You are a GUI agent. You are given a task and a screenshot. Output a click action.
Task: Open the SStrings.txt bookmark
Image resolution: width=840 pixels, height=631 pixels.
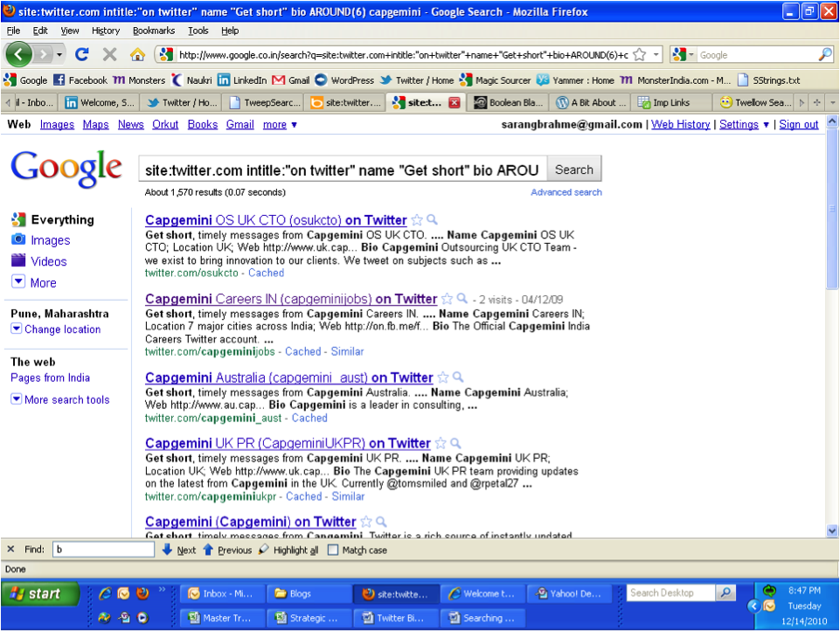click(x=768, y=80)
